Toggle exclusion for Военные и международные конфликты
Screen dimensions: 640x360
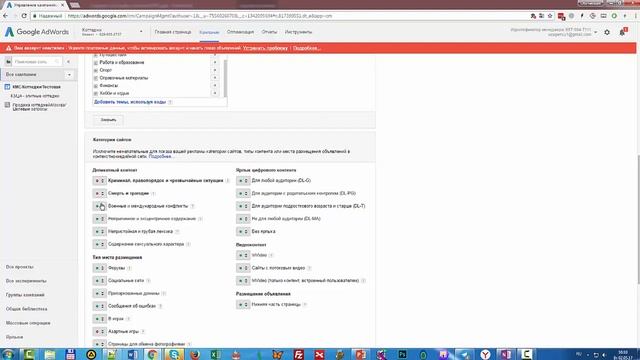coord(99,206)
